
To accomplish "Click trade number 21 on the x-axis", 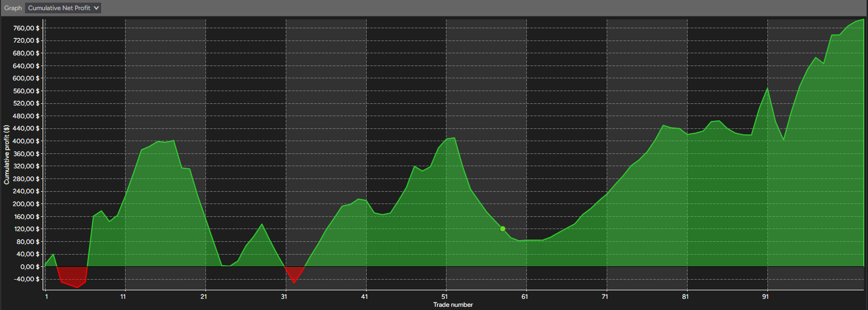I will click(204, 297).
